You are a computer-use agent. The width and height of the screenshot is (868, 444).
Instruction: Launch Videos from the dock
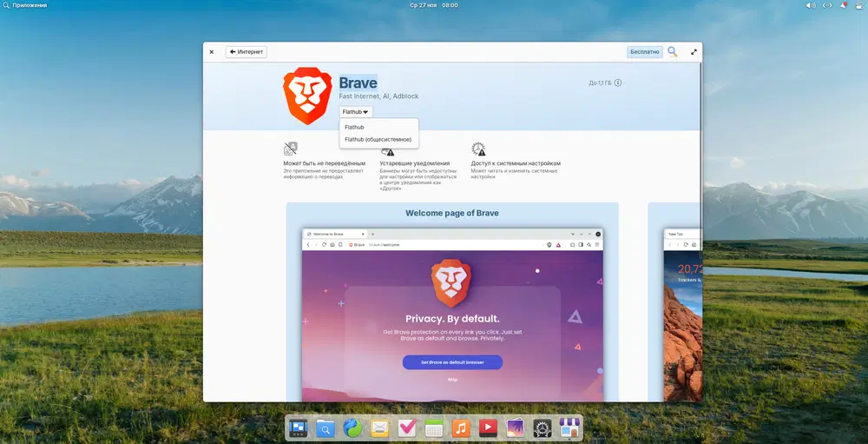[x=488, y=427]
